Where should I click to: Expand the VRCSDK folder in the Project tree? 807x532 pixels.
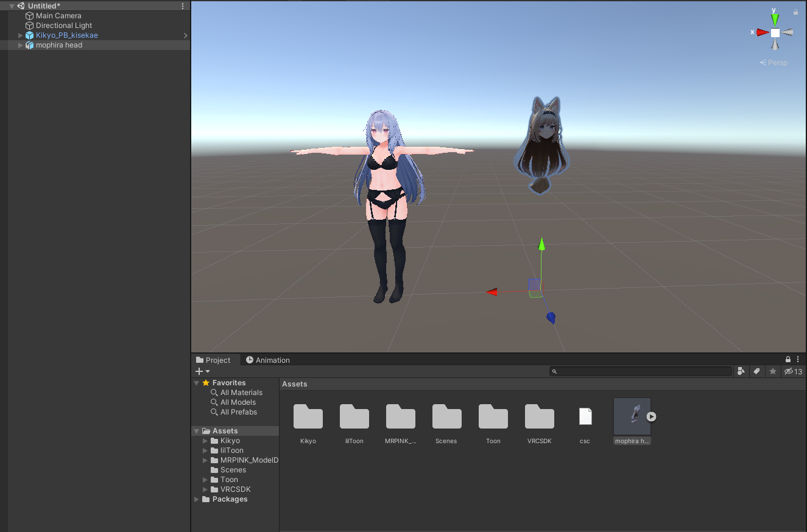click(205, 489)
